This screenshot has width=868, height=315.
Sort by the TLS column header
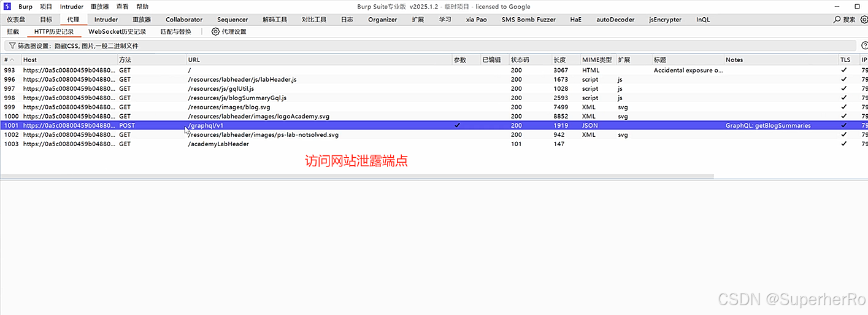click(849, 60)
